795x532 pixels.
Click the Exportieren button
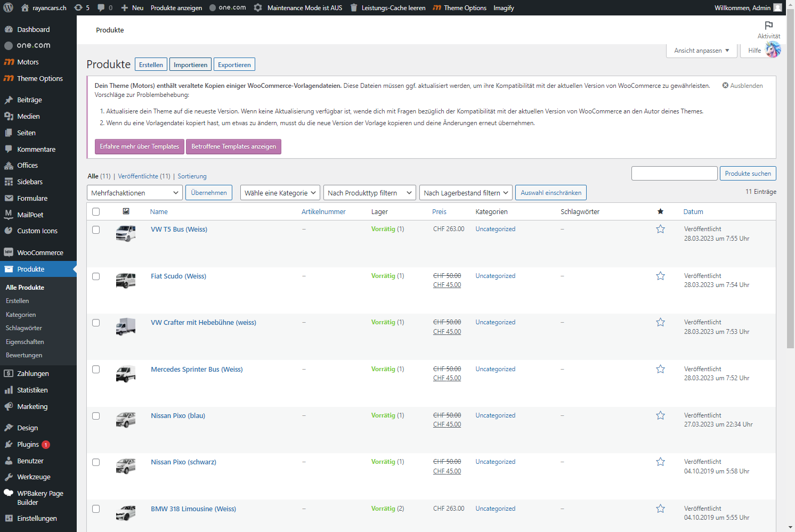click(x=234, y=64)
